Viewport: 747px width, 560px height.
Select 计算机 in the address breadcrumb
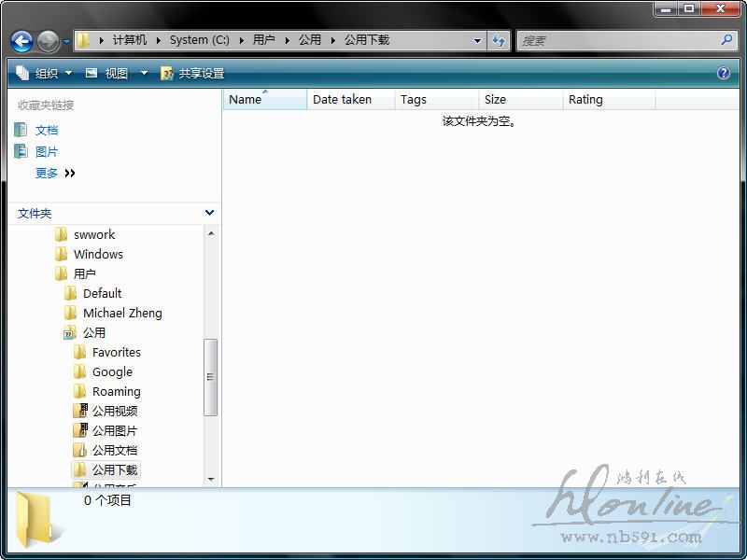tap(129, 40)
